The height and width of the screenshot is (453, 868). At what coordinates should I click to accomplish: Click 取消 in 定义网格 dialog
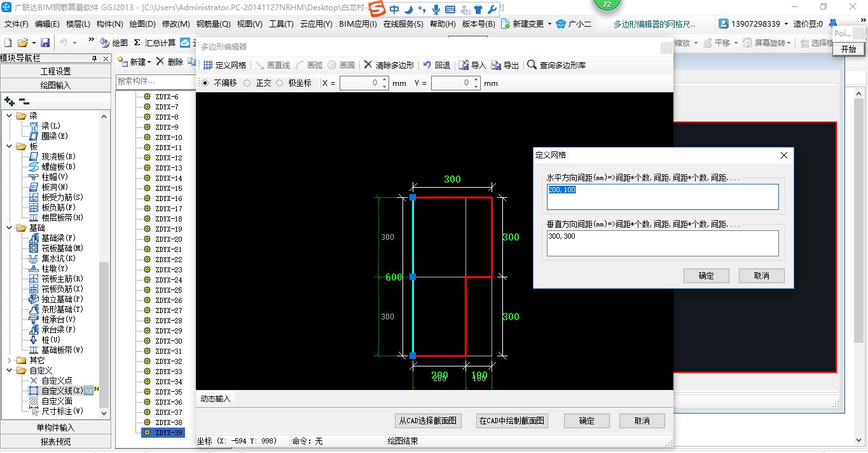click(761, 275)
